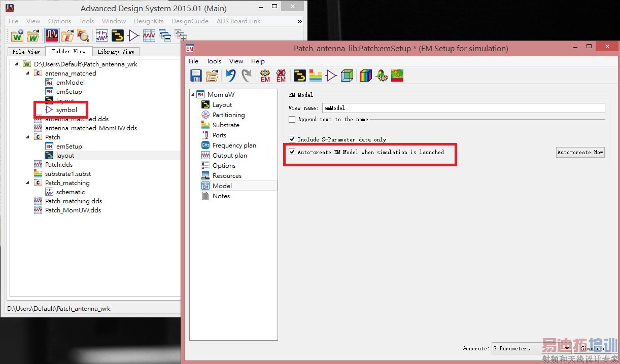The image size is (620, 364).
Task: Click the Auto-create Now button
Action: coord(580,152)
